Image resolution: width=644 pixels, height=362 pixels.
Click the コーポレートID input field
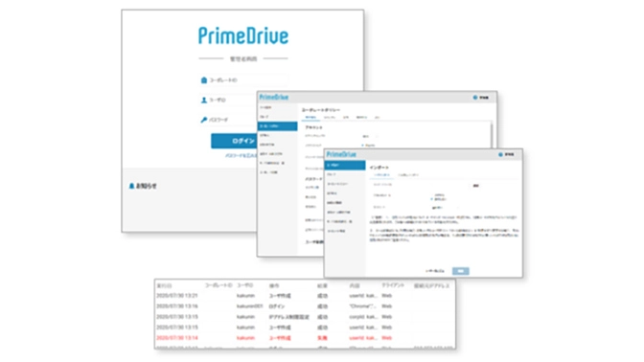243,80
